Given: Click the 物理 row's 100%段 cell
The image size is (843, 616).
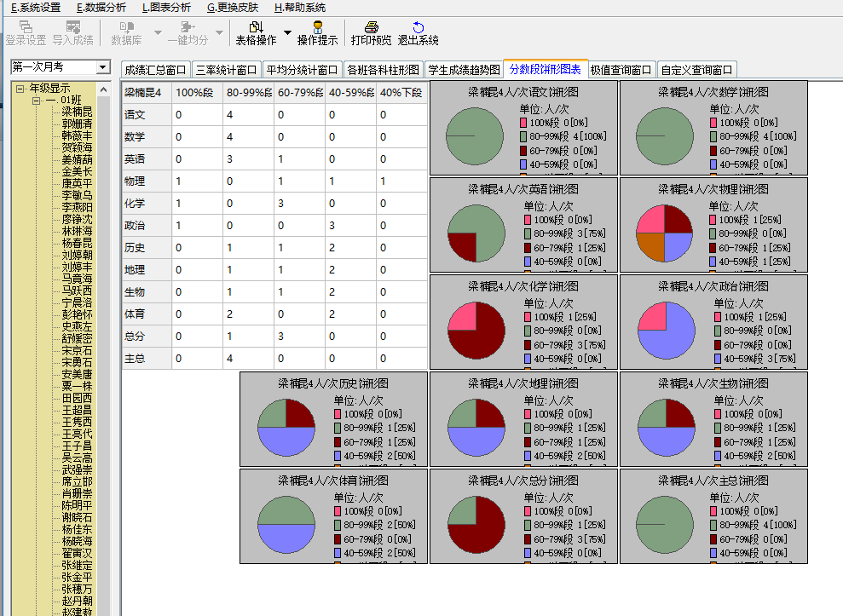Looking at the screenshot, I should [x=197, y=181].
